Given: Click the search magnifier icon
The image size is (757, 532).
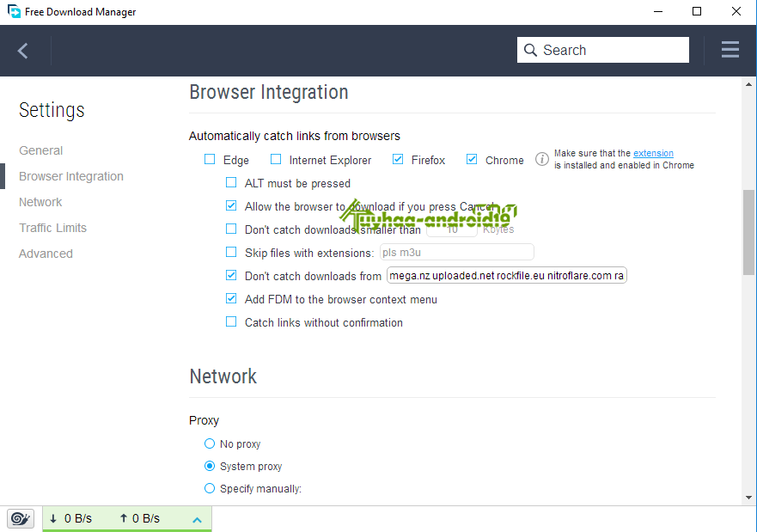Looking at the screenshot, I should (x=530, y=50).
